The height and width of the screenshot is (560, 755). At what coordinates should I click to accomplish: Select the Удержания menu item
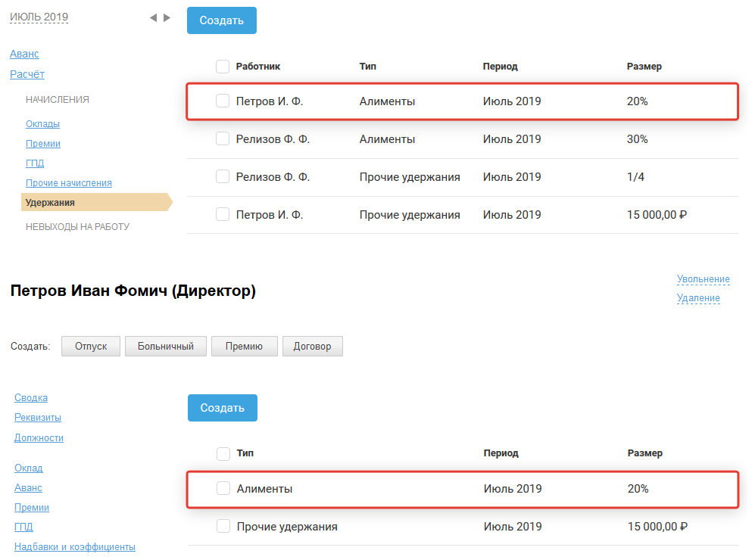[x=96, y=203]
